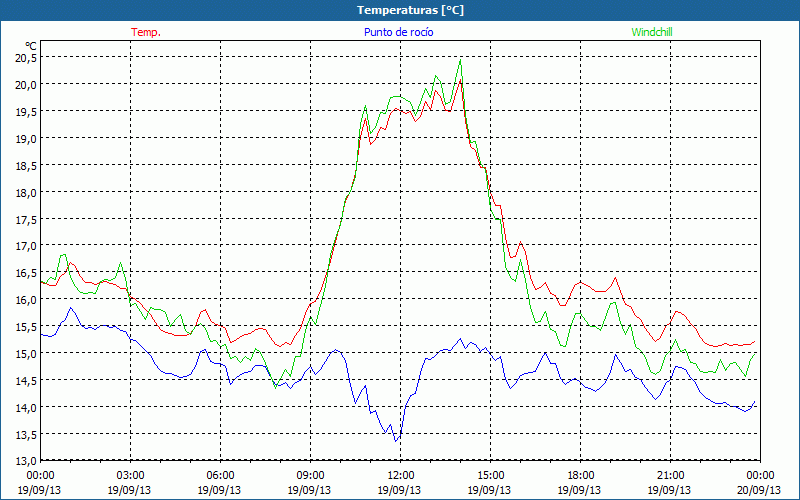
Task: Click the 16,0 y-axis value
Action: pyautogui.click(x=26, y=300)
